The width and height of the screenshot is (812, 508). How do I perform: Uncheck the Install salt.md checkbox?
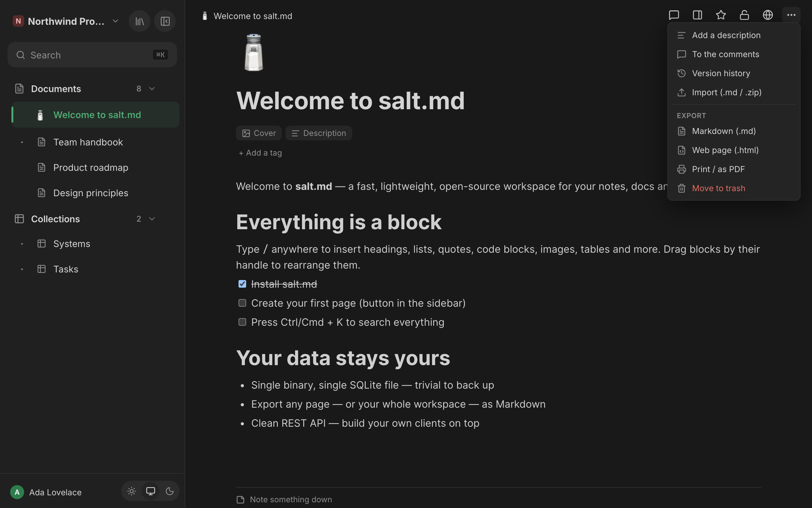242,284
